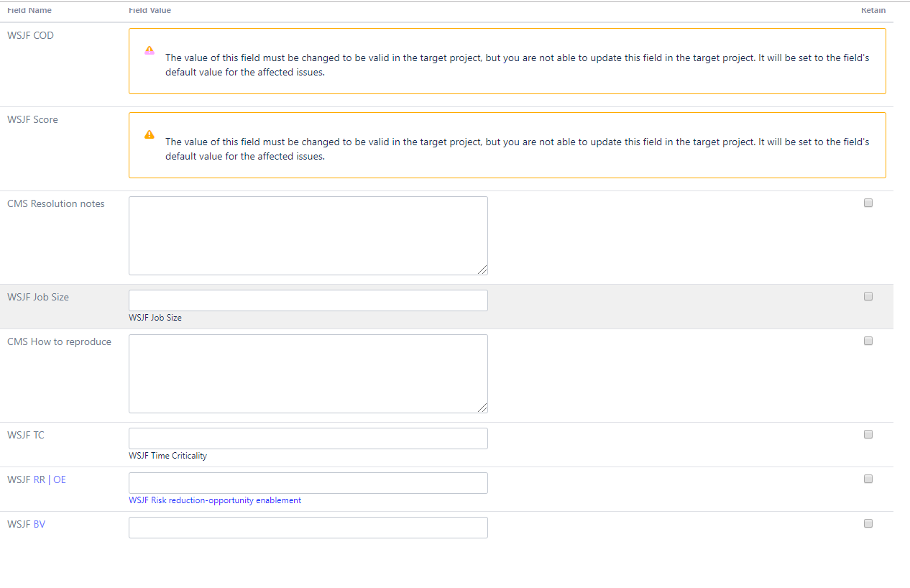
Task: Click the resize grip of CMS Resolution notes box
Action: 482,270
